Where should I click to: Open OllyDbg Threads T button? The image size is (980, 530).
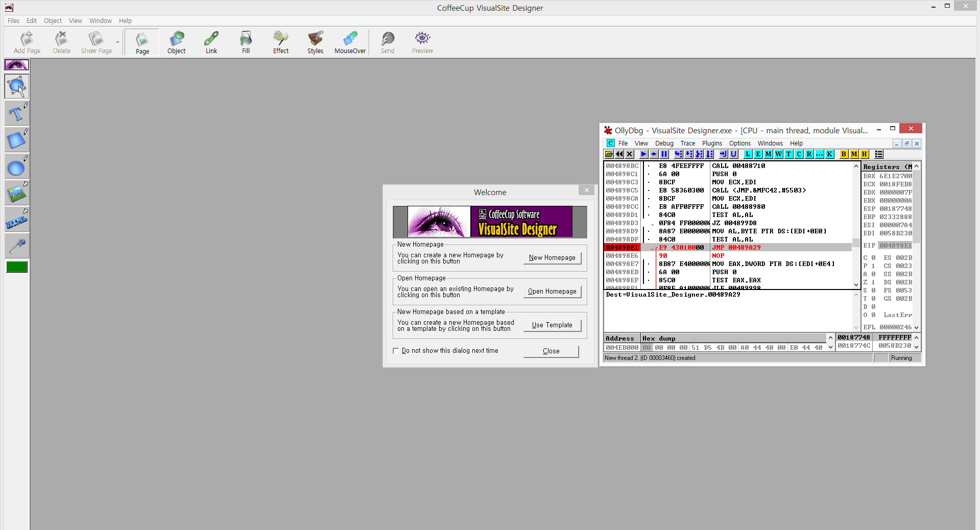pos(789,154)
